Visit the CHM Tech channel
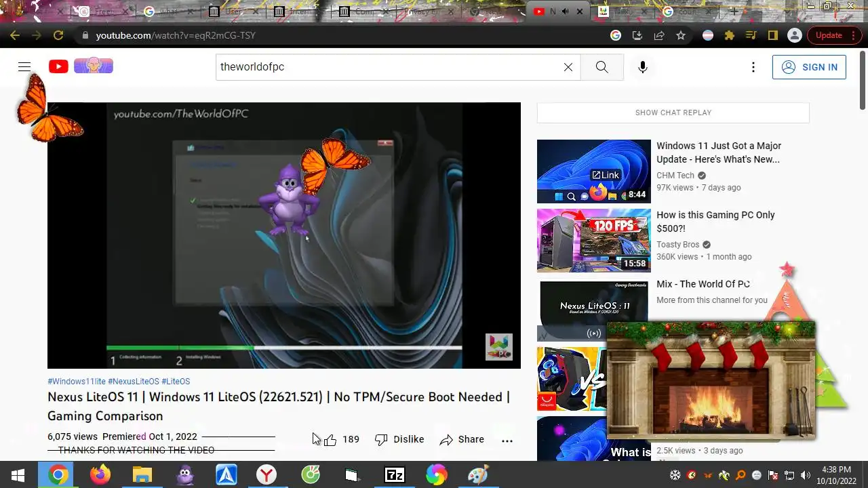Screen dimensions: 868x488 coord(675,175)
